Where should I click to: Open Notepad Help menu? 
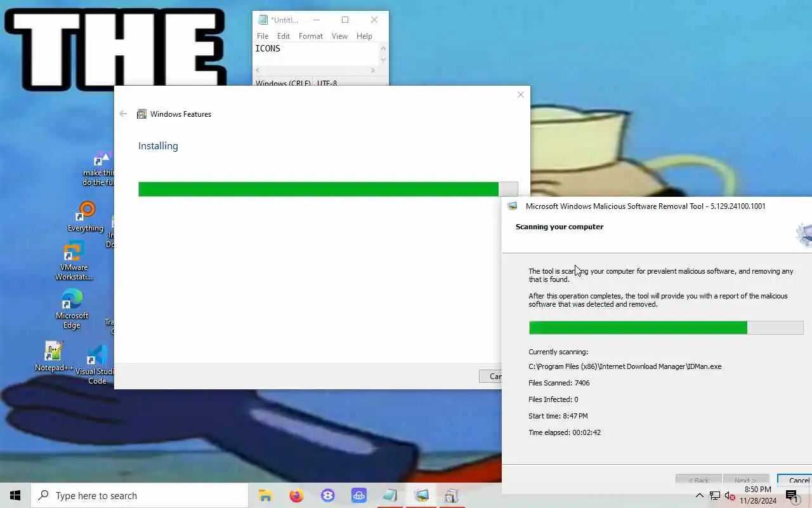pyautogui.click(x=364, y=36)
